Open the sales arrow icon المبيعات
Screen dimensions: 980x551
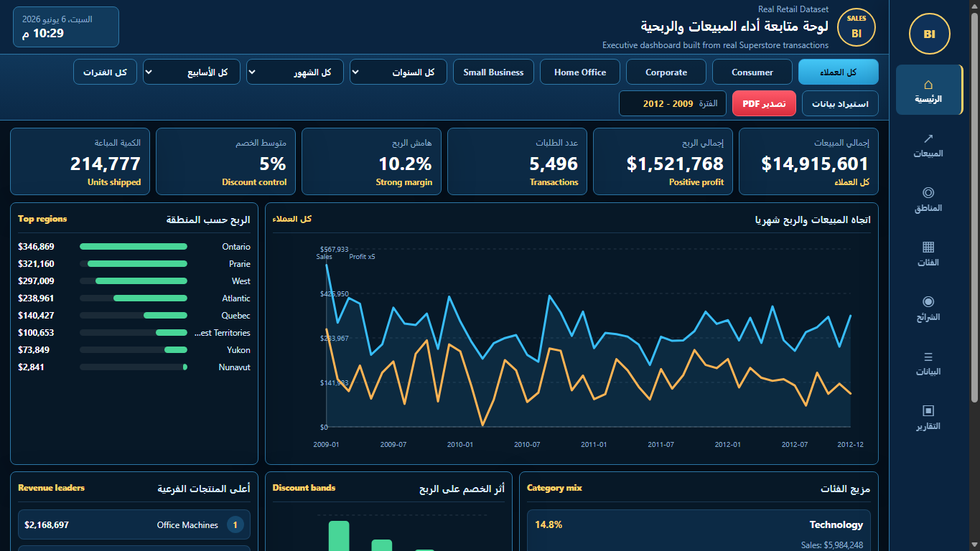(x=928, y=144)
